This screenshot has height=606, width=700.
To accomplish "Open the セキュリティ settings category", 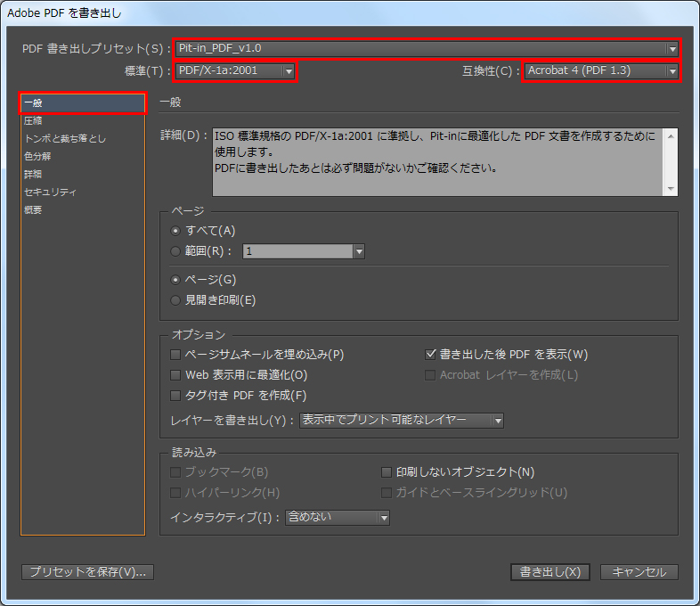I will click(x=50, y=192).
